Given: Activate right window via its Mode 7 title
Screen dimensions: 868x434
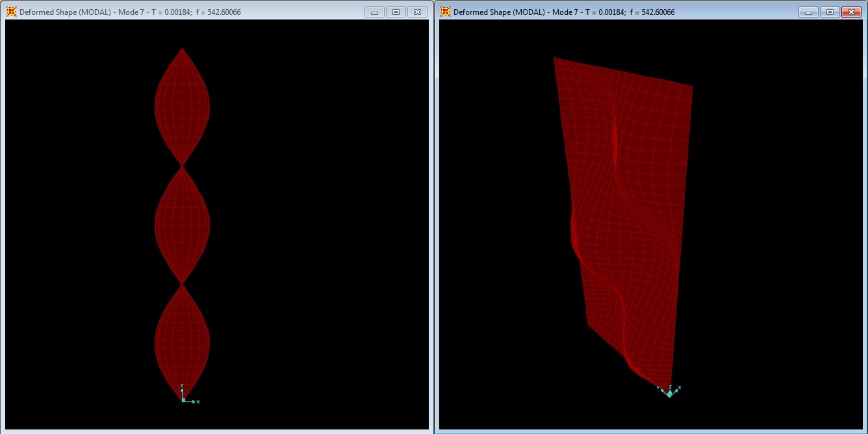Looking at the screenshot, I should coord(564,12).
